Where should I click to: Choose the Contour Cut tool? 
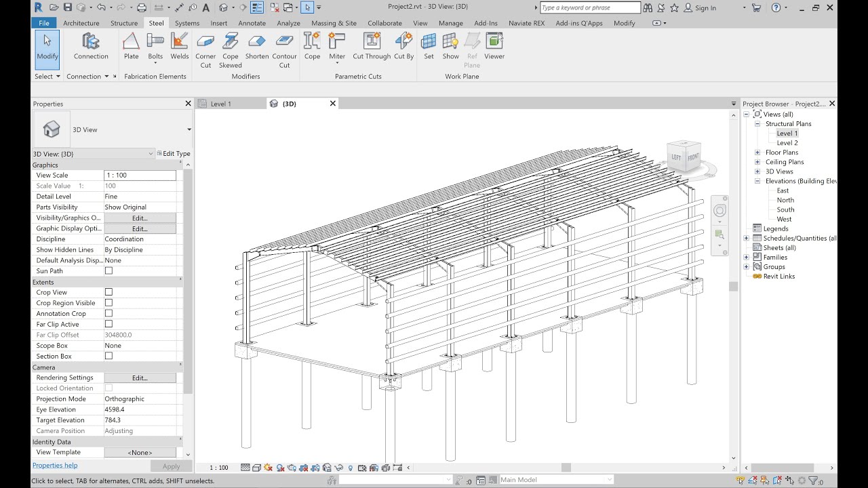tap(285, 51)
